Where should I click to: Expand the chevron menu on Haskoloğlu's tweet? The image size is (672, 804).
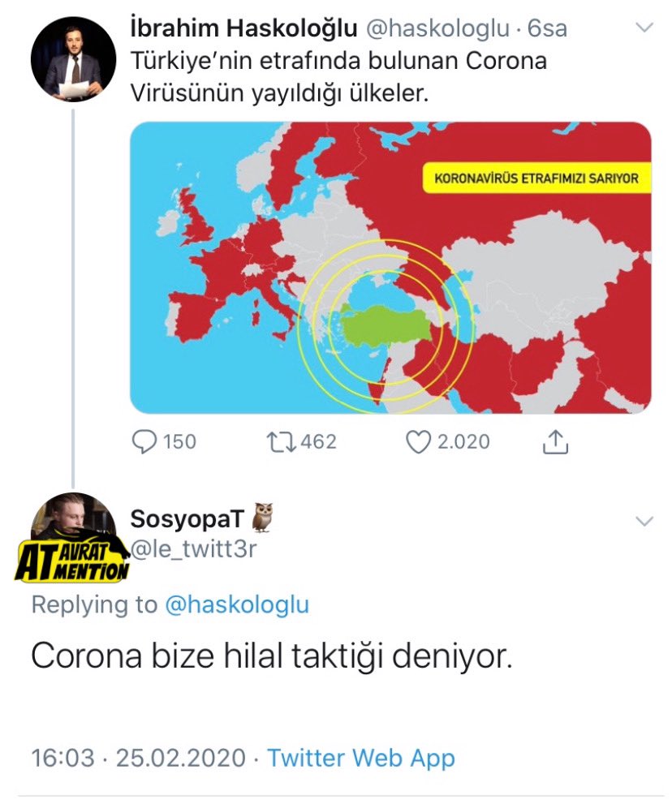[x=644, y=27]
